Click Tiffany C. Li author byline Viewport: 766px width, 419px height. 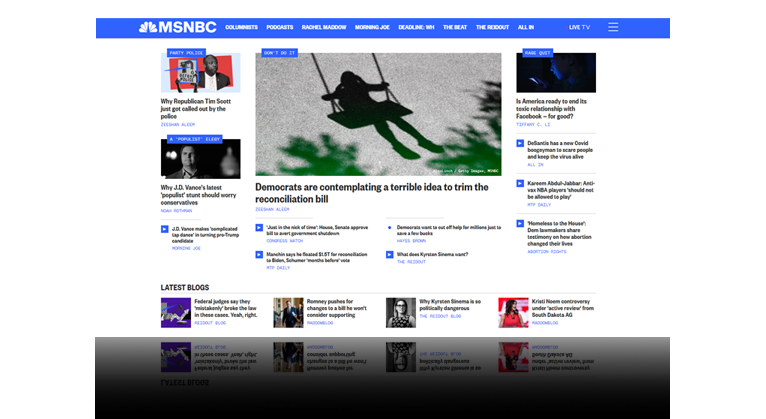click(533, 125)
